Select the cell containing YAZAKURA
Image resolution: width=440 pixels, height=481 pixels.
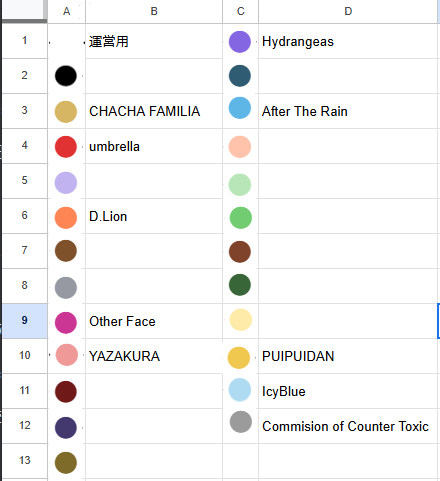tap(154, 356)
